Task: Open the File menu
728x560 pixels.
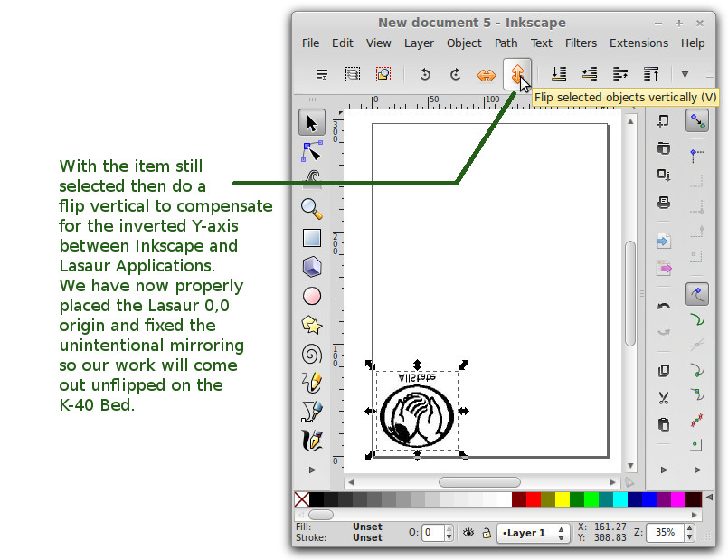Action: 310,43
